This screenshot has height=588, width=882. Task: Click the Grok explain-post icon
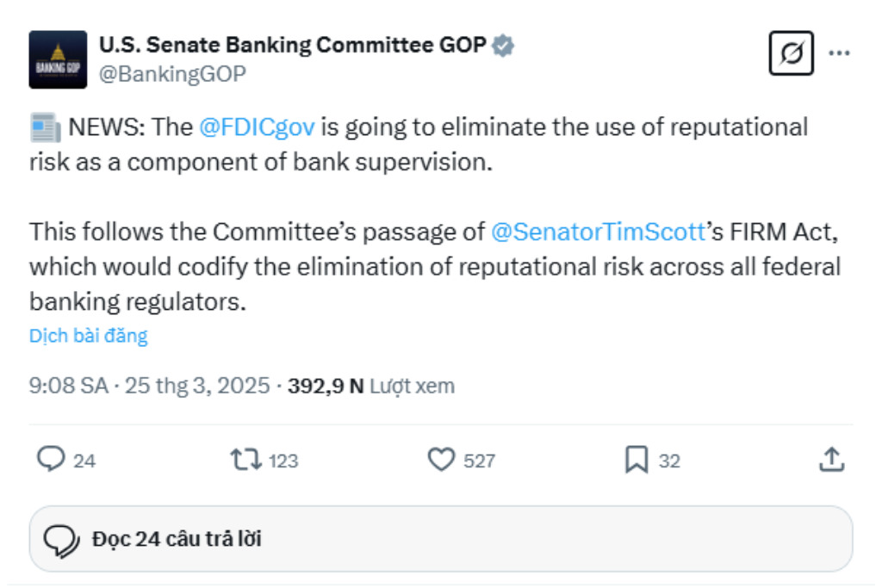(x=791, y=53)
